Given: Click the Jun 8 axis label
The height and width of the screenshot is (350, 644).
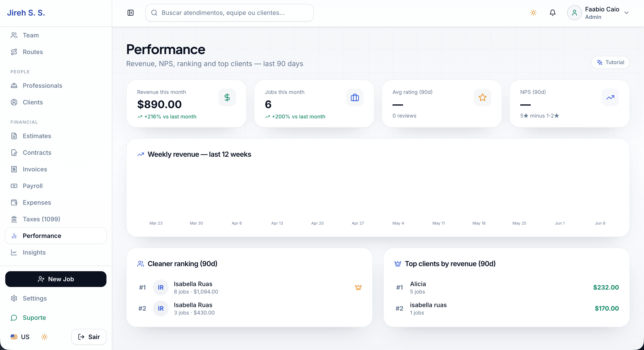Looking at the screenshot, I should (x=600, y=223).
